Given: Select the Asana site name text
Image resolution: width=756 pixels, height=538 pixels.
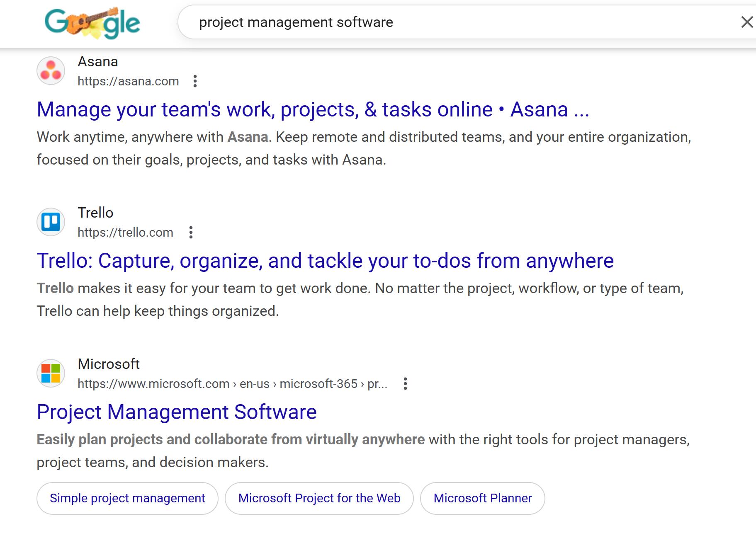Looking at the screenshot, I should pyautogui.click(x=98, y=61).
